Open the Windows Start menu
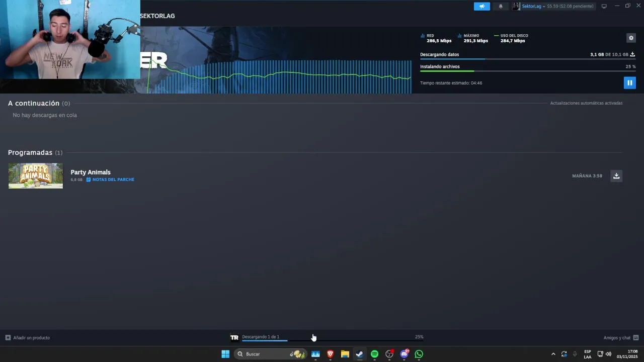 pyautogui.click(x=225, y=354)
